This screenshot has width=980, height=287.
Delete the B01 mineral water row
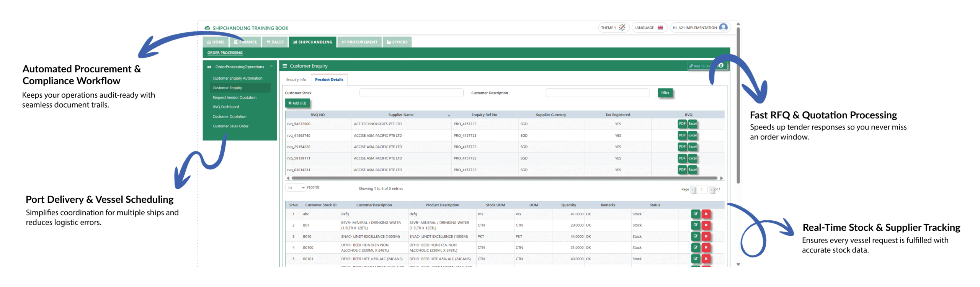pos(706,225)
